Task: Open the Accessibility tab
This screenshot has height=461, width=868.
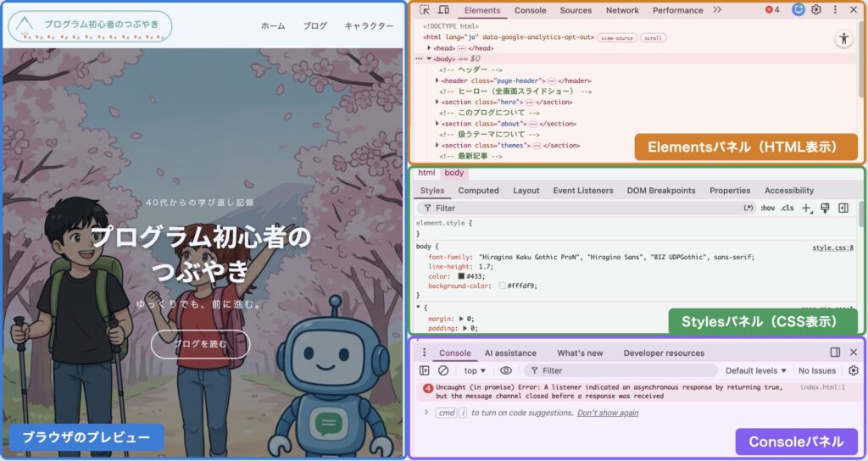Action: tap(789, 191)
